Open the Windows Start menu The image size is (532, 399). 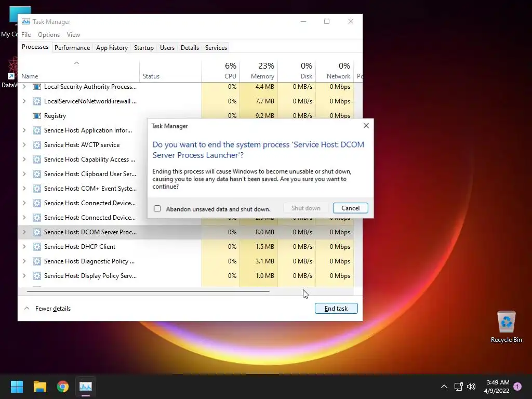17,387
